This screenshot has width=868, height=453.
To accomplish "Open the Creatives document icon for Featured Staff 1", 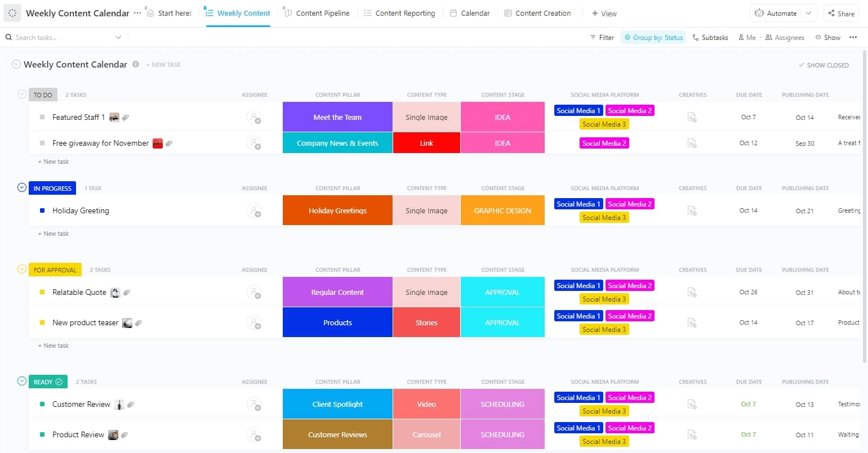I will coord(691,116).
